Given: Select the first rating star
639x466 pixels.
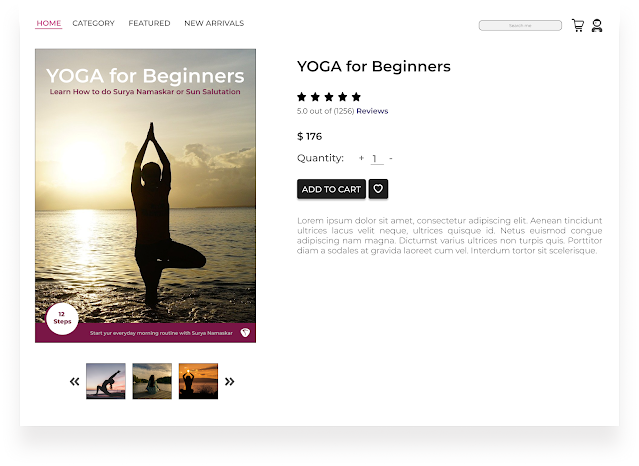Looking at the screenshot, I should coord(302,97).
